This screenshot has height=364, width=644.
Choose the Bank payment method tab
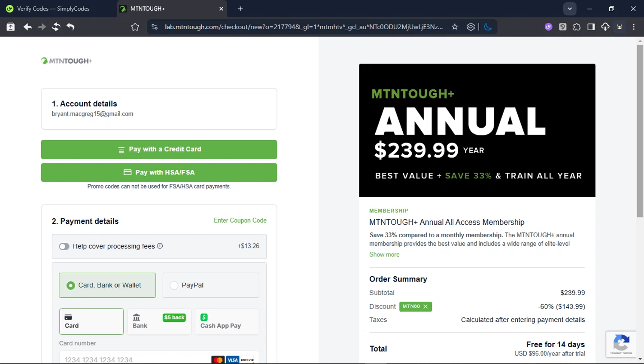tap(159, 321)
